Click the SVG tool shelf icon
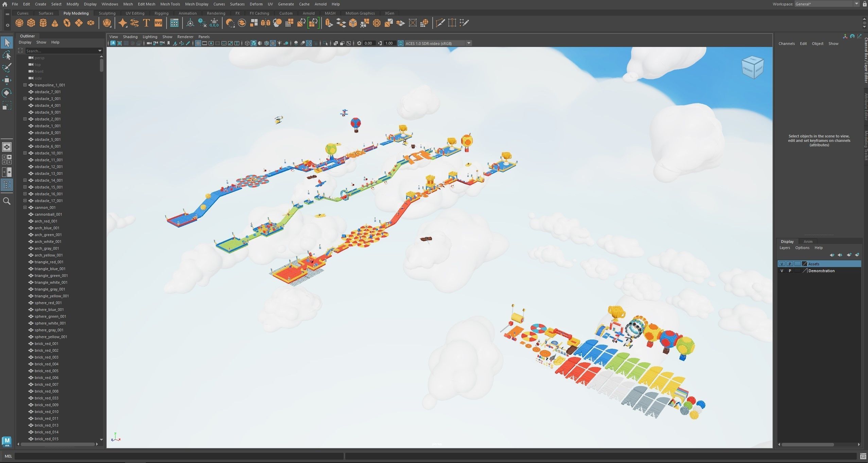The width and height of the screenshot is (868, 463). (x=158, y=23)
